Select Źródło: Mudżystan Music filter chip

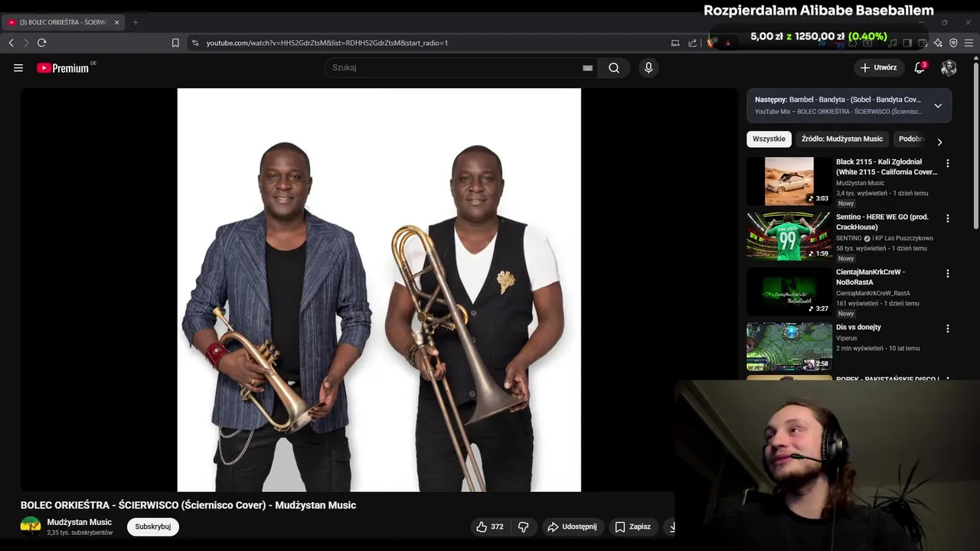pyautogui.click(x=842, y=139)
